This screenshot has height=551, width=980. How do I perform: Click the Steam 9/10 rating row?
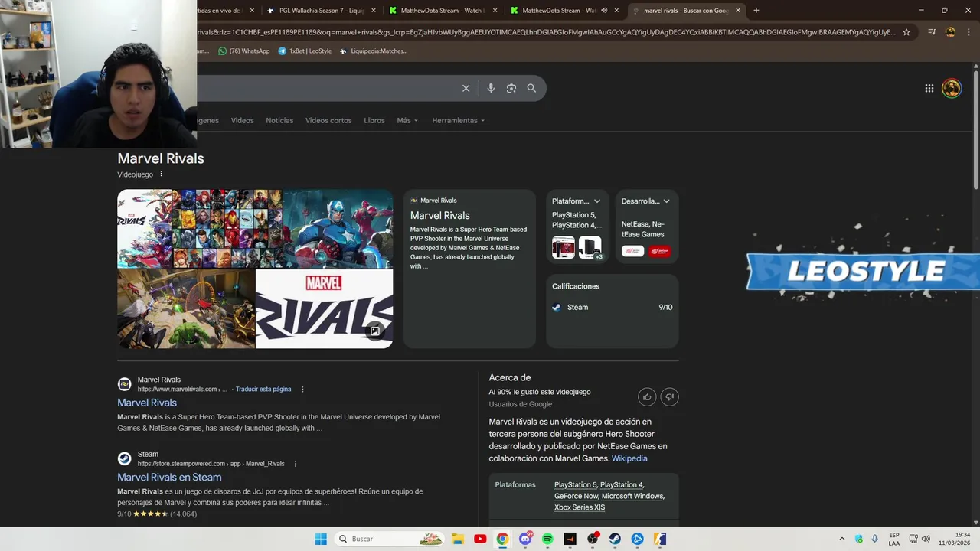(x=612, y=308)
